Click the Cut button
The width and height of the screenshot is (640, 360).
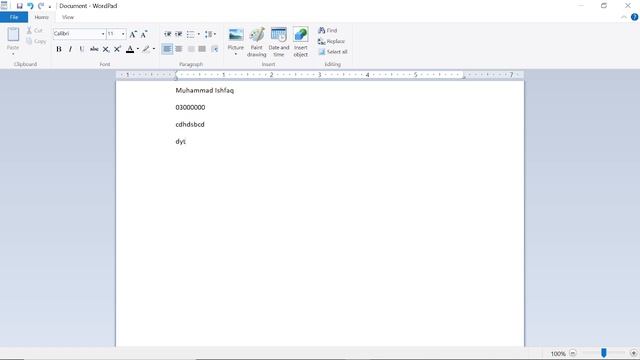[x=35, y=30]
